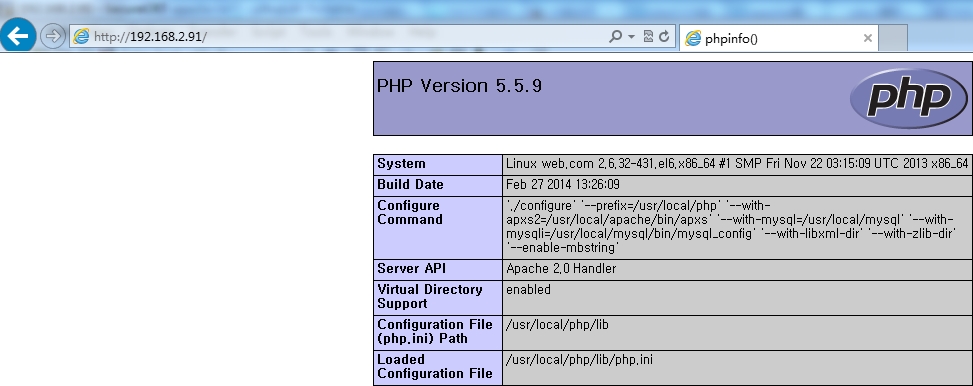This screenshot has width=973, height=386.
Task: Click the Forward navigation arrow
Action: [53, 37]
